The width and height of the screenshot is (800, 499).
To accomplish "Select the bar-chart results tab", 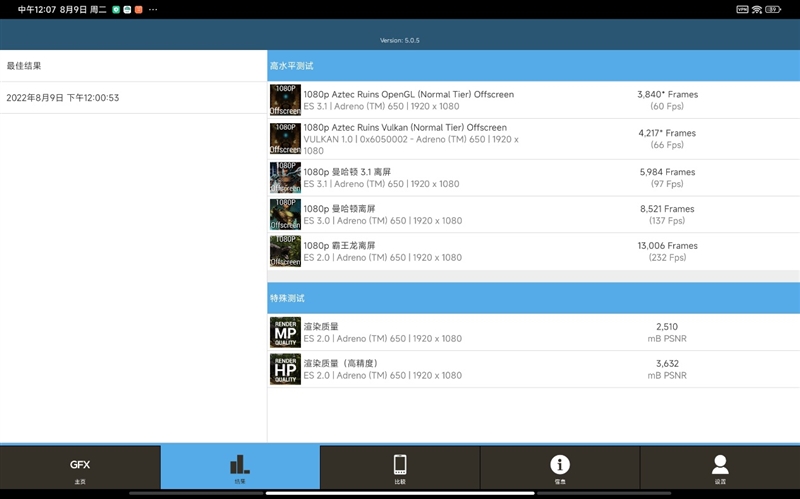I will pos(240,467).
